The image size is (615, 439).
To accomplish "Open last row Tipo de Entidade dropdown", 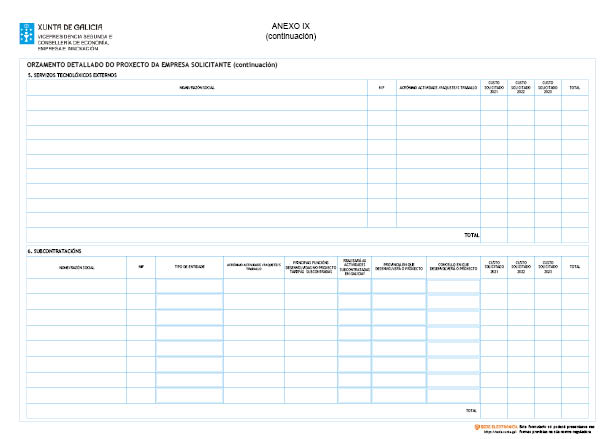I will pyautogui.click(x=189, y=395).
